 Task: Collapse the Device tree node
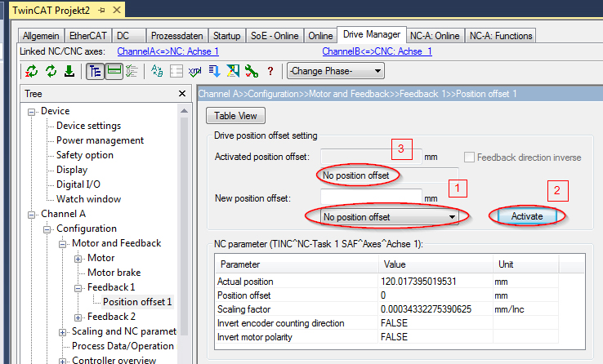pos(32,112)
